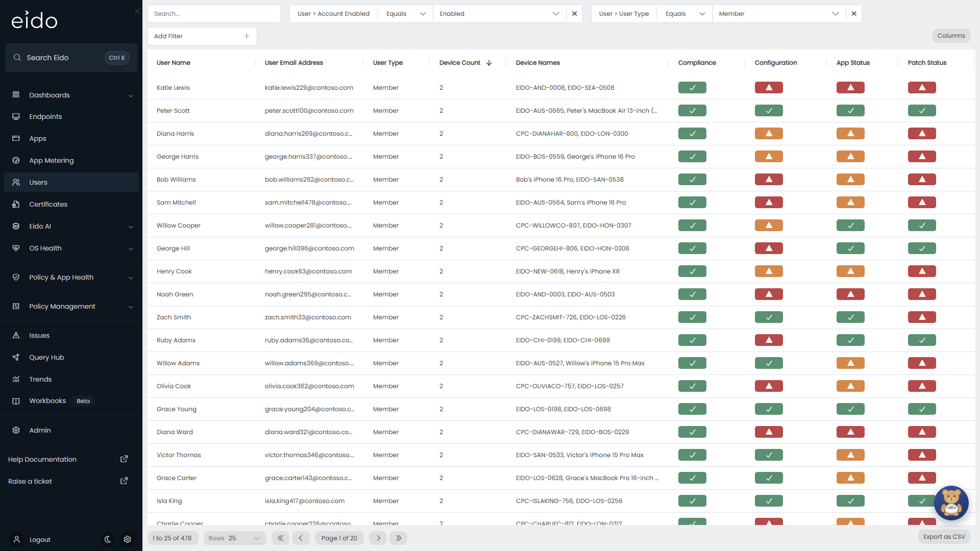Click the table Search input field
The height and width of the screenshot is (551, 980).
[214, 14]
